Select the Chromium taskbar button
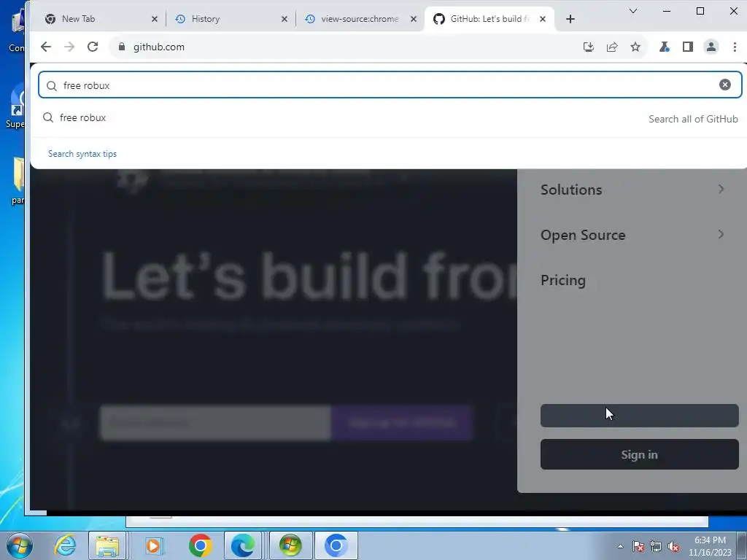This screenshot has height=560, width=747. [x=336, y=545]
